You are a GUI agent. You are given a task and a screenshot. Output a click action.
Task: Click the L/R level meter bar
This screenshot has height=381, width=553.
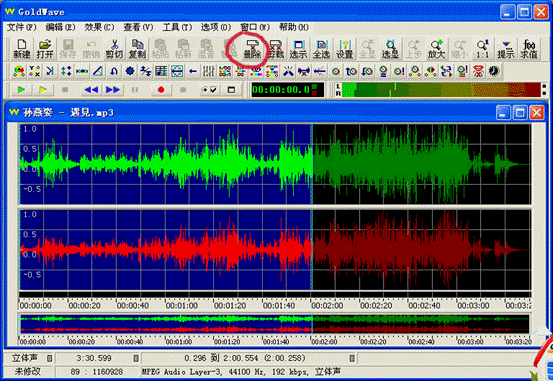(x=441, y=90)
